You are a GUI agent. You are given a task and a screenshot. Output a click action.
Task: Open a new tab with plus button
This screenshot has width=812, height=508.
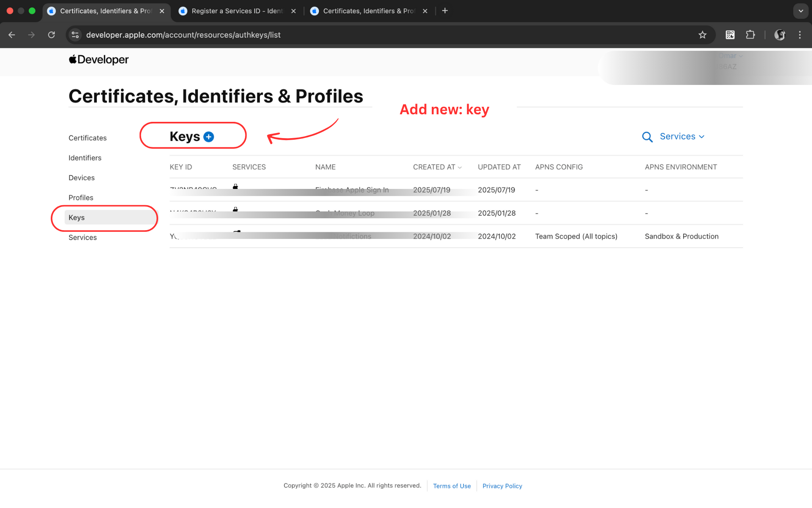coord(445,11)
